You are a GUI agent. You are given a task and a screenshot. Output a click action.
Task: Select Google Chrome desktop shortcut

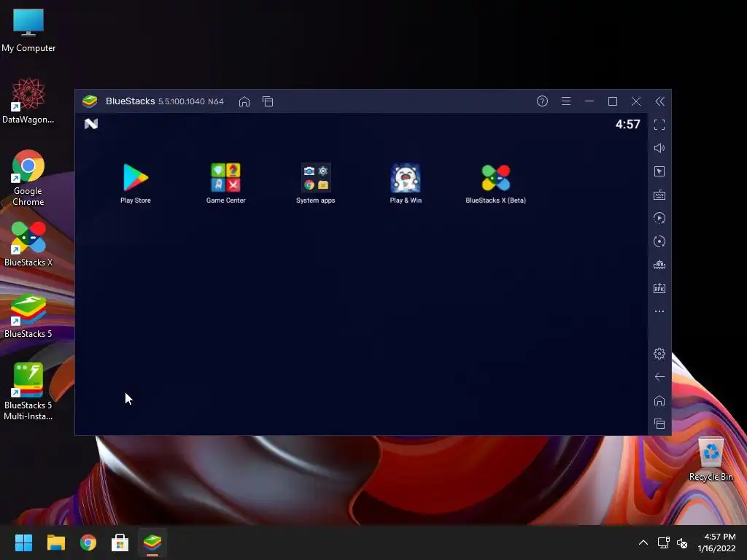(28, 178)
